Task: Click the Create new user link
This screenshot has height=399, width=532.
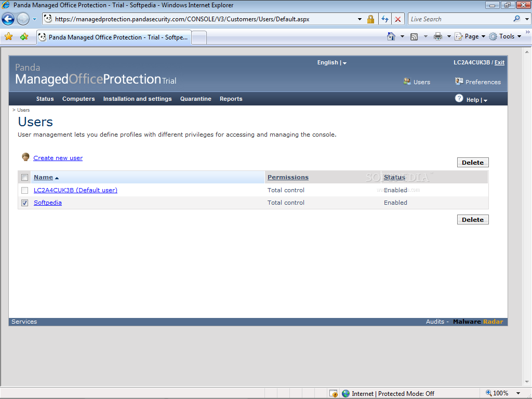Action: 58,158
